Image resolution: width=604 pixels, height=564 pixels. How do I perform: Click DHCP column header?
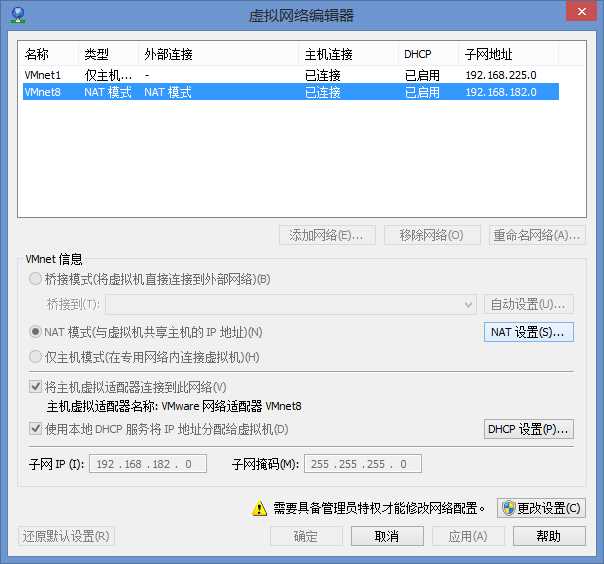429,54
